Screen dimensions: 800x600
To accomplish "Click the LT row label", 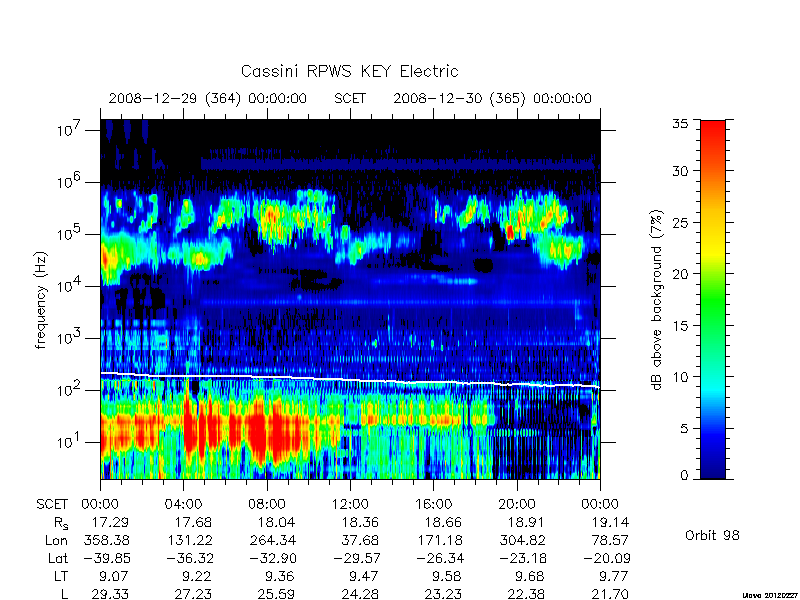I will click(61, 576).
